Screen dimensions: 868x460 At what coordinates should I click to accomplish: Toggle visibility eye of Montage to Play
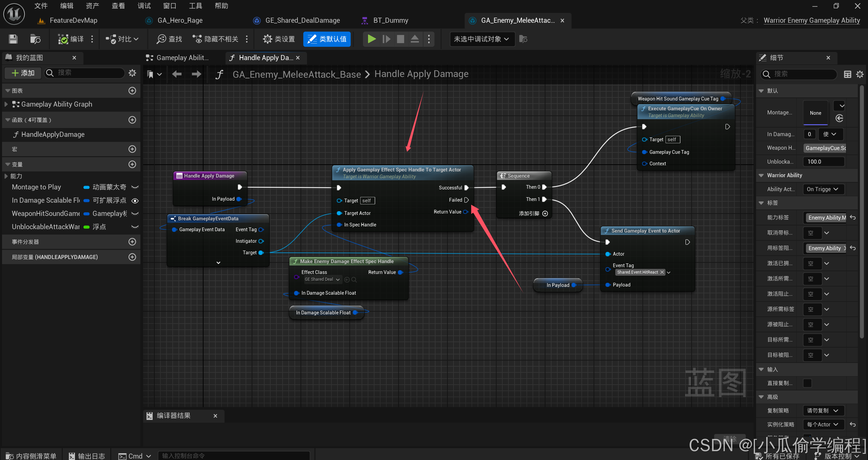click(x=135, y=187)
